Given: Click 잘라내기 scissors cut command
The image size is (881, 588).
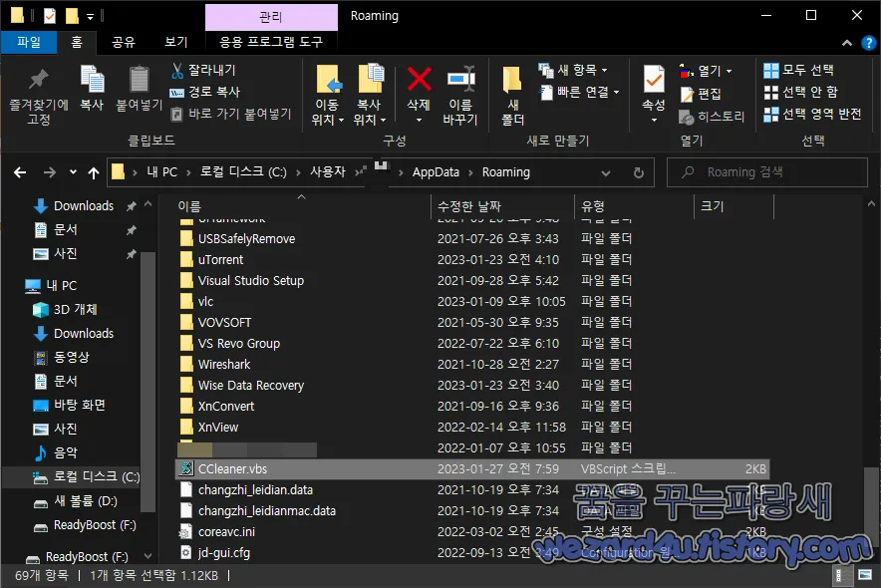Looking at the screenshot, I should tap(203, 70).
